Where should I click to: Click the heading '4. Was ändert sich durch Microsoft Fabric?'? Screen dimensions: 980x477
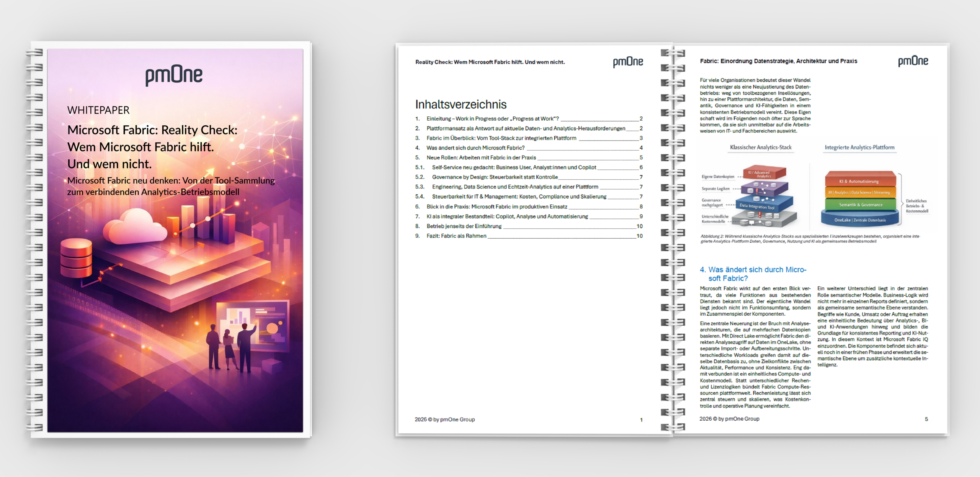pyautogui.click(x=753, y=274)
